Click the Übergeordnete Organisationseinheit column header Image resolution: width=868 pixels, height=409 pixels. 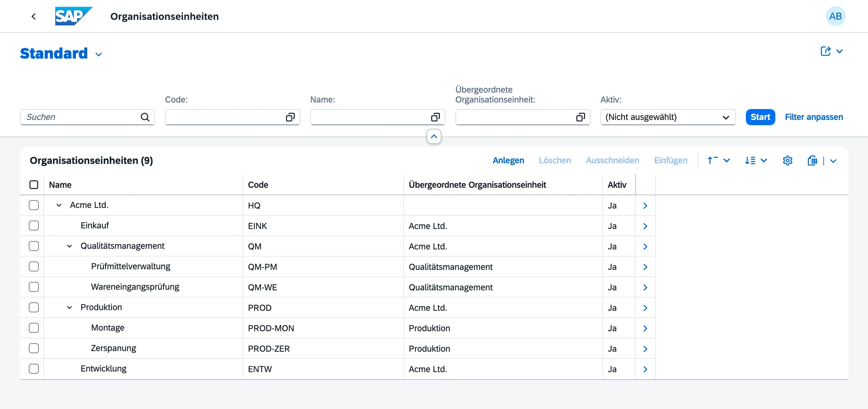coord(503,185)
